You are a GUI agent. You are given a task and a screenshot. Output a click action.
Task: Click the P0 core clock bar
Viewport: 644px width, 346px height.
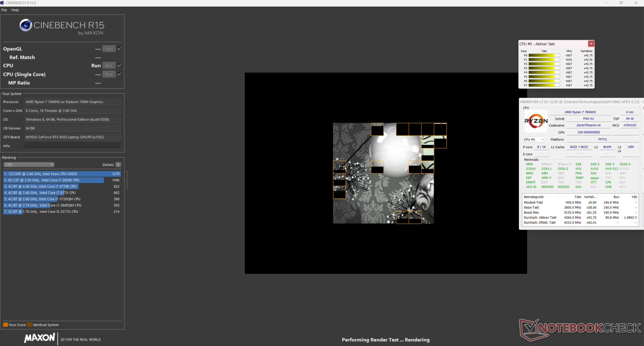pos(544,56)
